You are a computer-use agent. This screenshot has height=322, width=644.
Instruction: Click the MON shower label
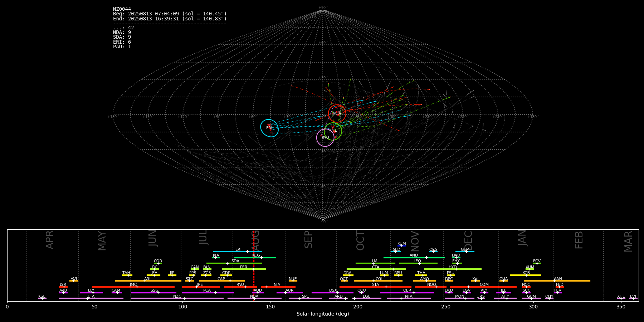(459, 297)
